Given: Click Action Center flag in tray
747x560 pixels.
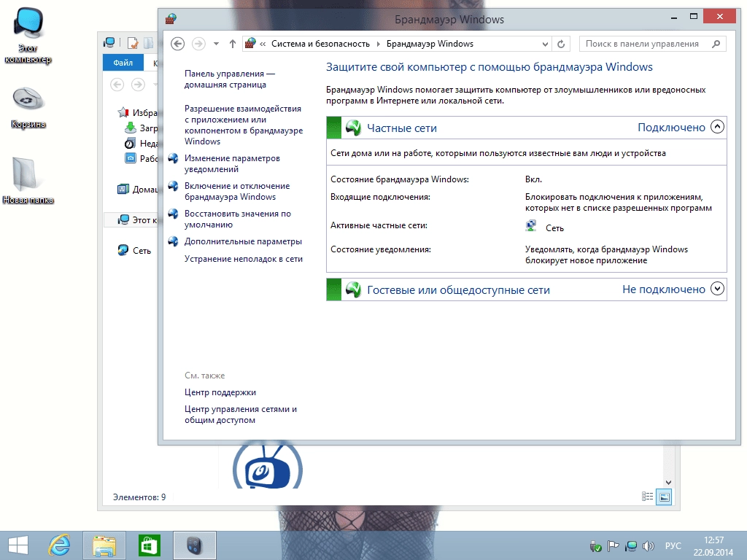Looking at the screenshot, I should [613, 546].
